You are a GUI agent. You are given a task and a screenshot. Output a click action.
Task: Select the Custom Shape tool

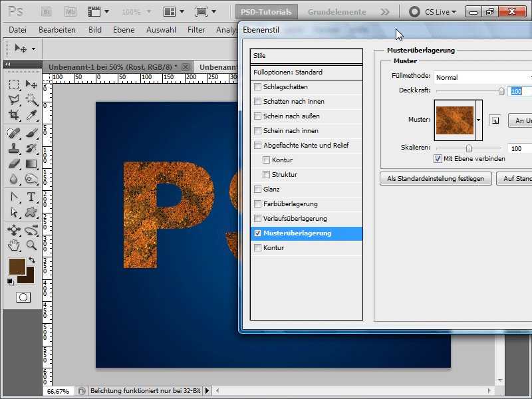31,212
